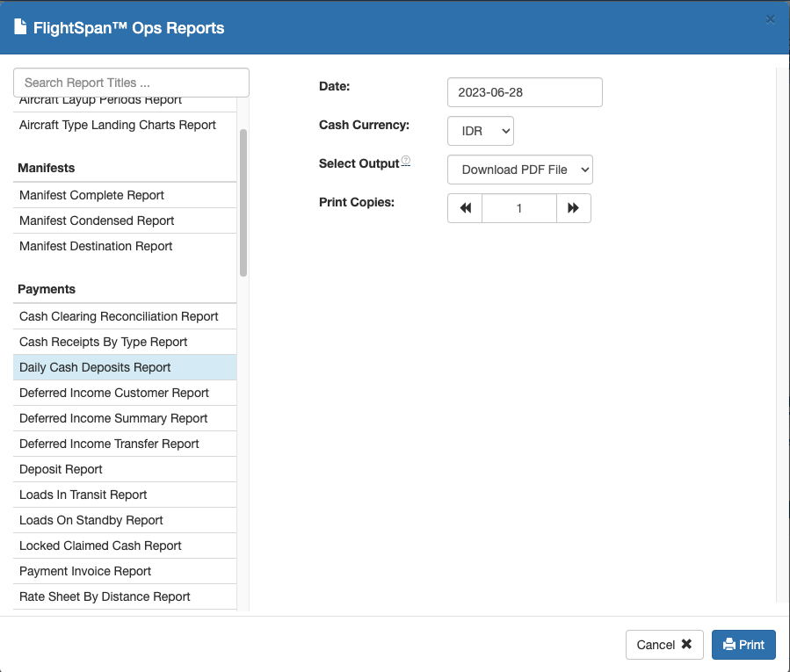Select Deferred Income Transfer Report
Viewport: 790px width, 672px height.
[125, 444]
